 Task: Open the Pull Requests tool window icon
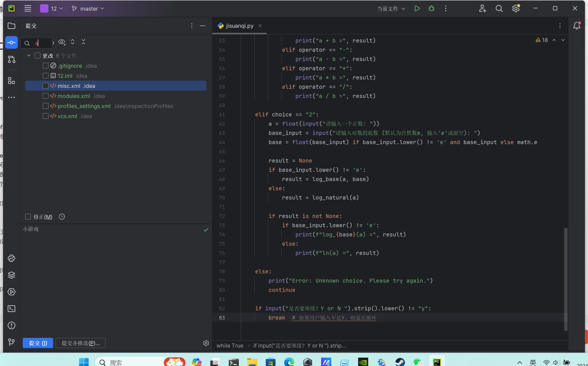[x=11, y=59]
